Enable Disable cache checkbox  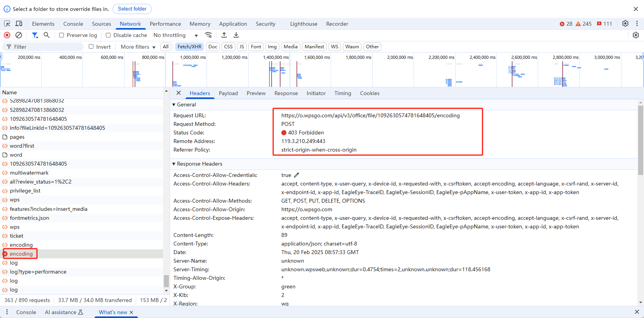108,35
